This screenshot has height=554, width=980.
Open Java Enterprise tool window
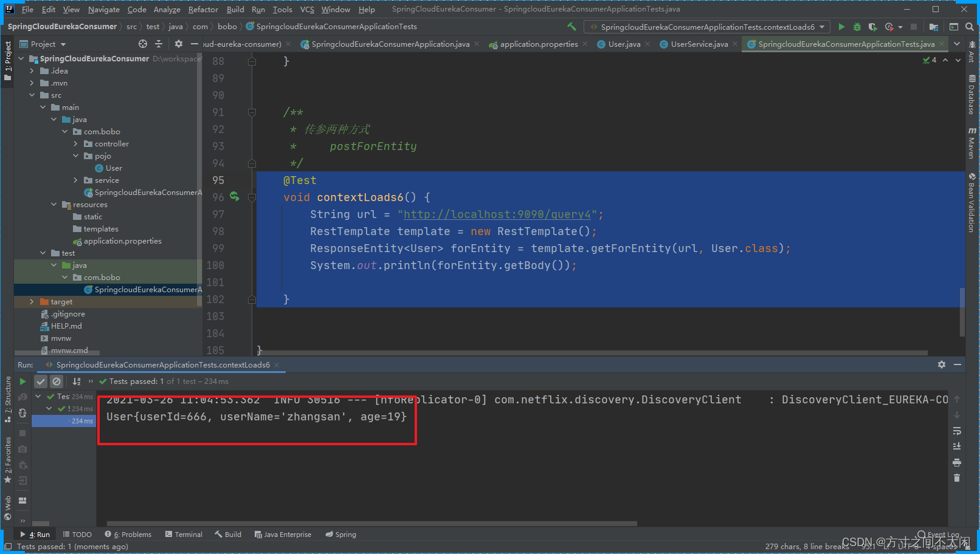pos(283,535)
